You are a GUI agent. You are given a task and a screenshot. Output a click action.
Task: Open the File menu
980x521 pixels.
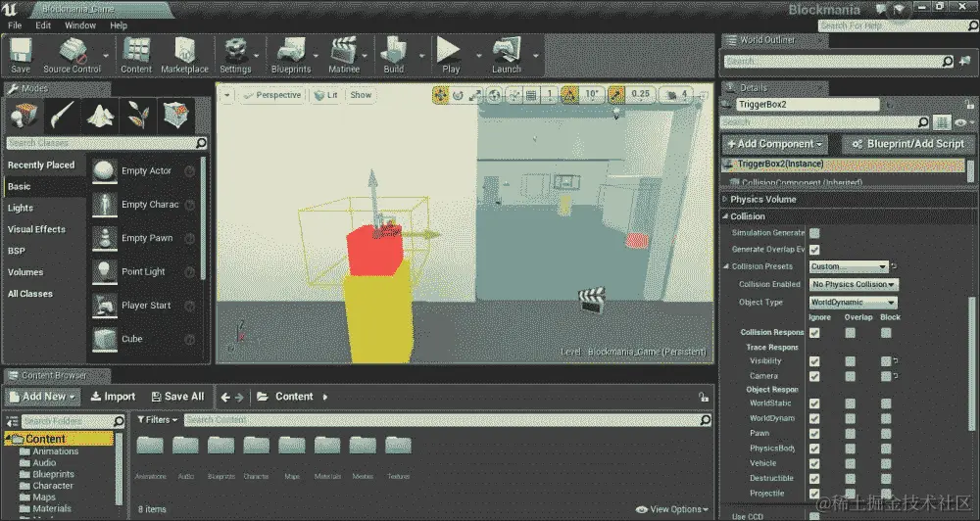pyautogui.click(x=15, y=25)
